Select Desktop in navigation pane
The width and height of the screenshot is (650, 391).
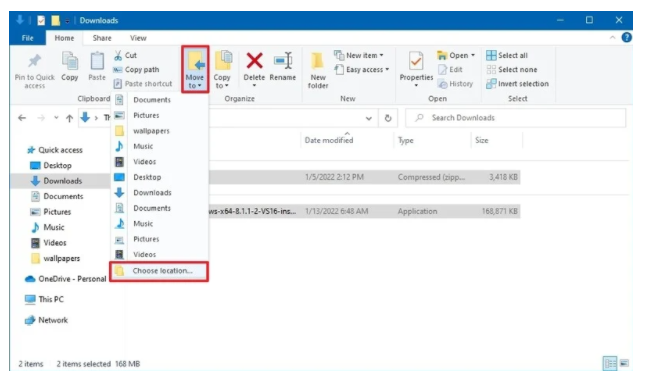51,165
